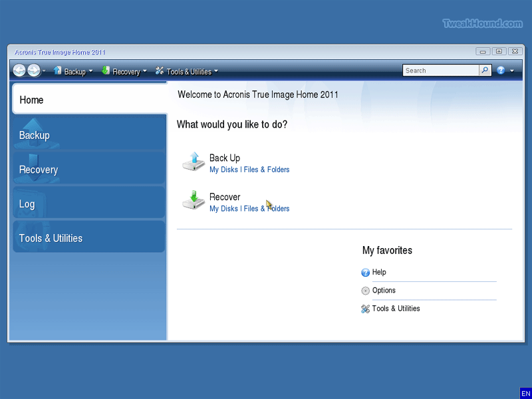Open the navigation history dropdown arrow
The image size is (532, 399).
(x=44, y=71)
